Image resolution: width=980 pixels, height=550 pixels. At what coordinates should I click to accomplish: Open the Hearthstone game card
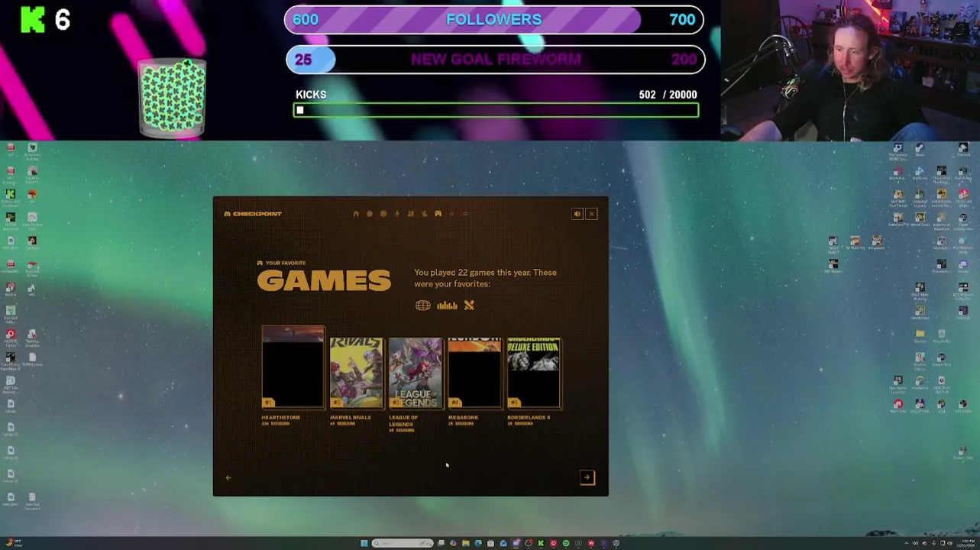[293, 367]
